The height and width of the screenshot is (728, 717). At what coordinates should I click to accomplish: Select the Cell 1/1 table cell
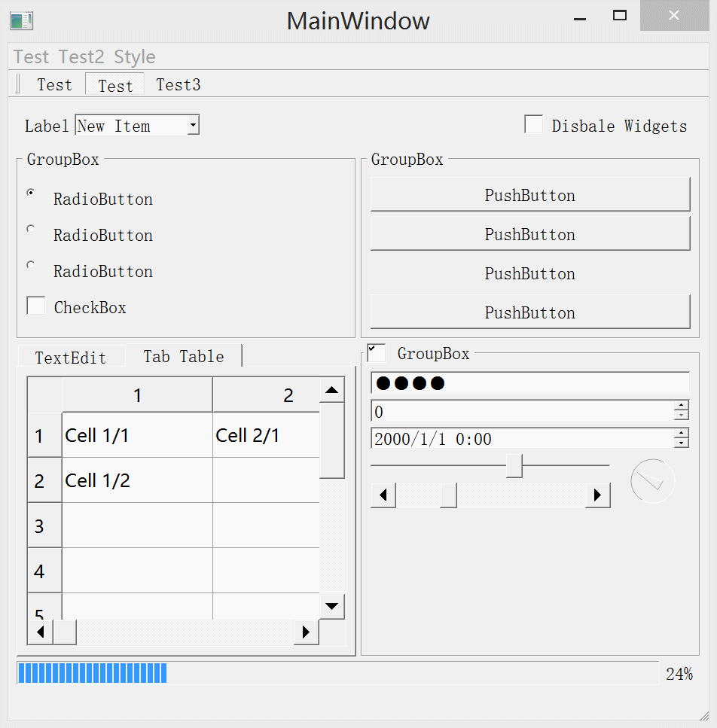point(138,435)
